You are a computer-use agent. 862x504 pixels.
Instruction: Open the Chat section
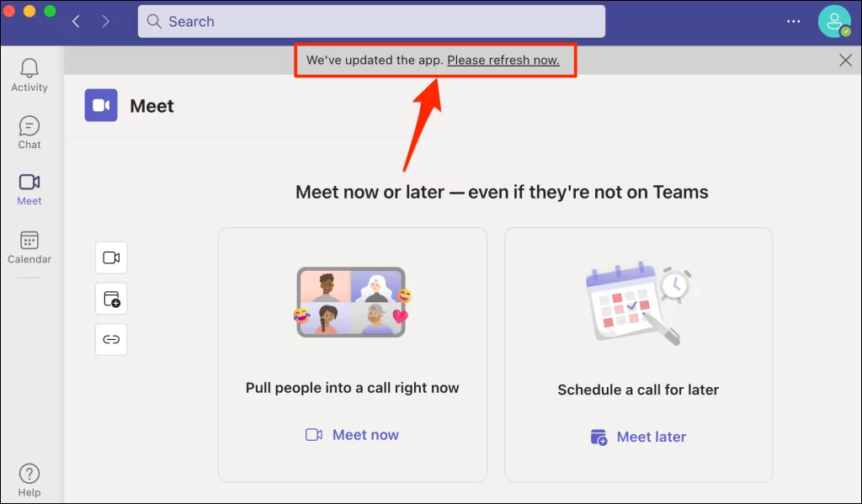coord(29,132)
